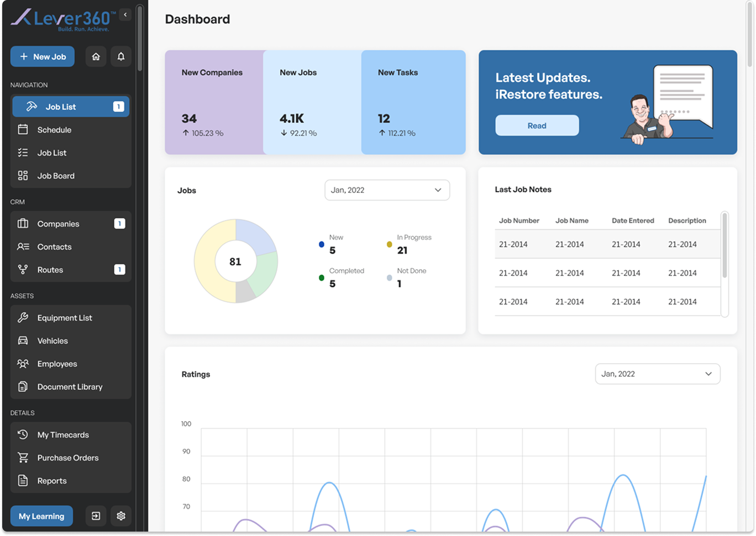Click the 'Description' column header

(x=687, y=220)
